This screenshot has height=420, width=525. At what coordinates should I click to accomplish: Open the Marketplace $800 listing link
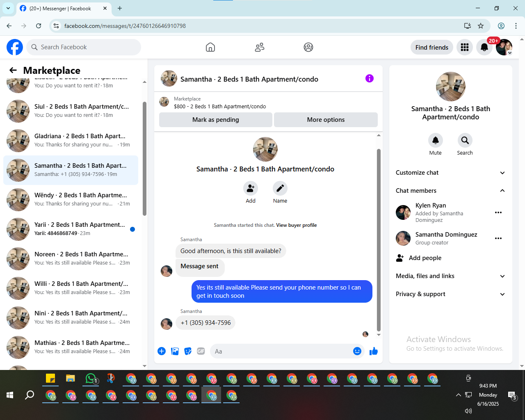click(x=220, y=106)
